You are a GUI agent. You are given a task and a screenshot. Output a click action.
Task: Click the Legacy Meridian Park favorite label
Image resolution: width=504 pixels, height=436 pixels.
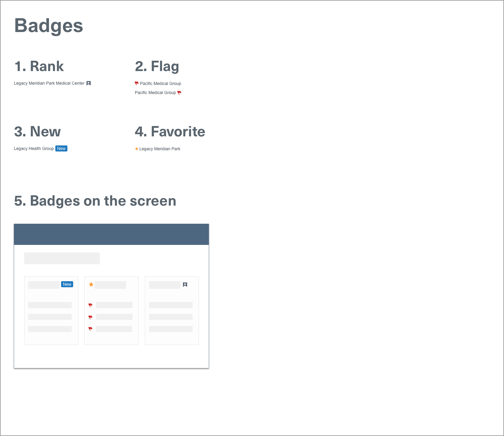coord(160,149)
